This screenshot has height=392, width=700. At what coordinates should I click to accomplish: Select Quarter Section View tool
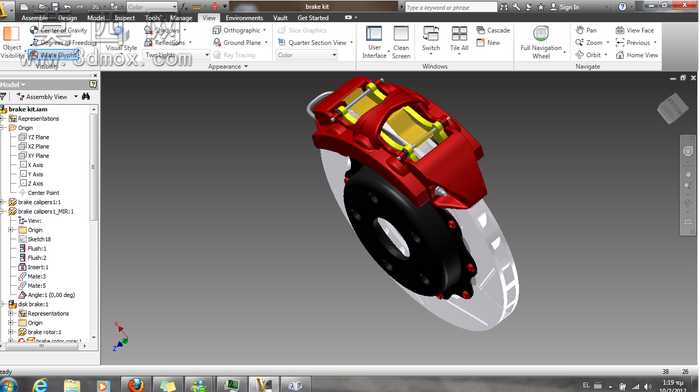pos(312,42)
